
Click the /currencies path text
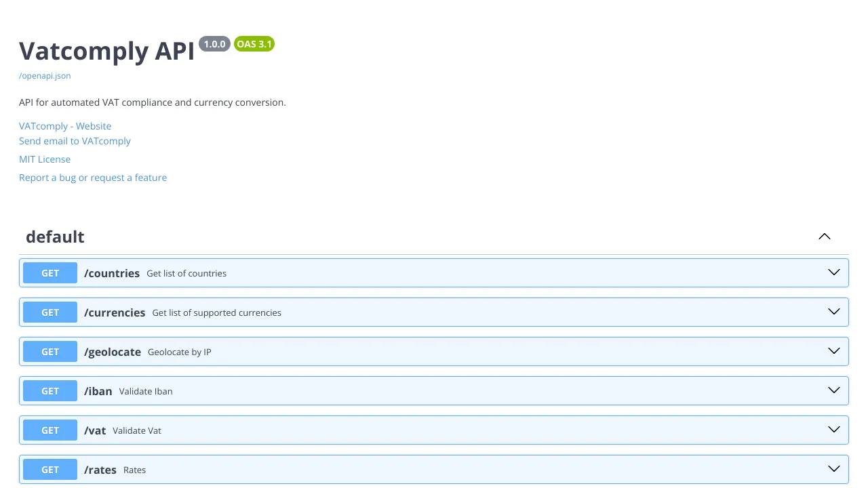pos(115,312)
